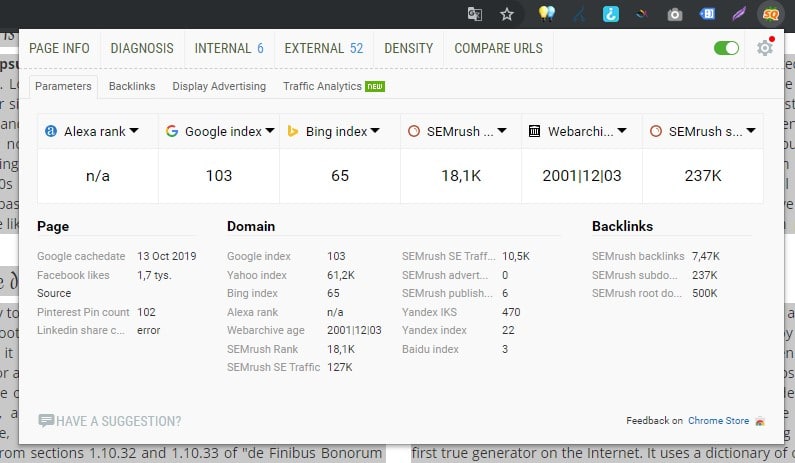Screen dimensions: 795x463
Task: Open the blue question mark extension icon
Action: tap(610, 14)
